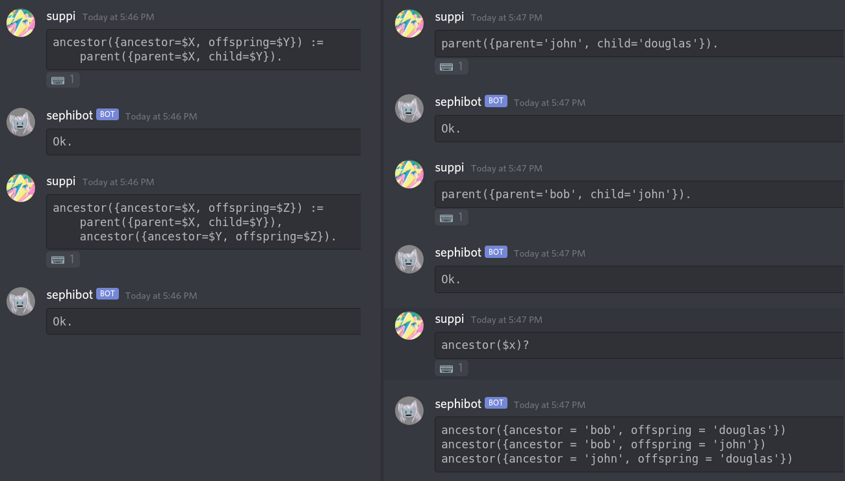Click sephibot's avatar beside the ancestor query results
Viewport: 845px width, 481px height.
tap(409, 410)
